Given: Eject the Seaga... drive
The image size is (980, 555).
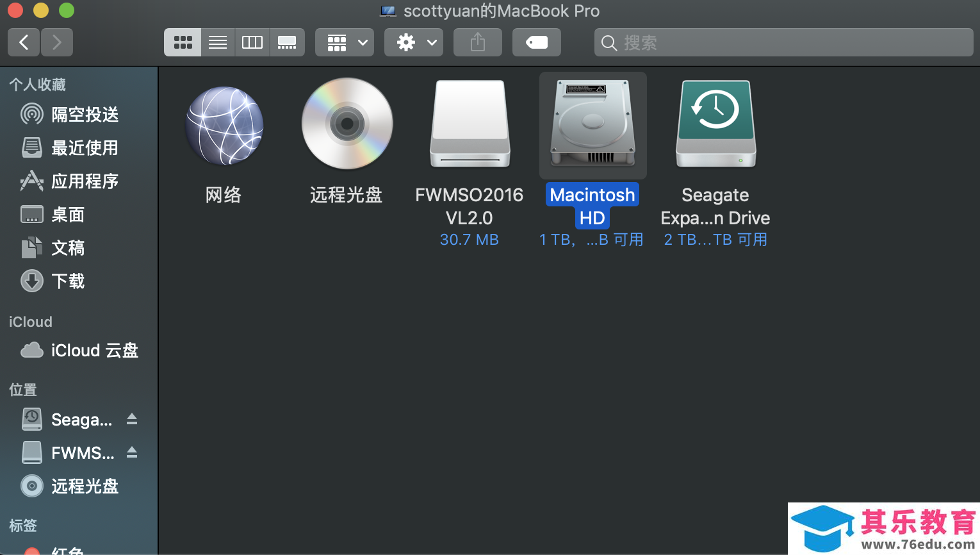Looking at the screenshot, I should coord(132,419).
